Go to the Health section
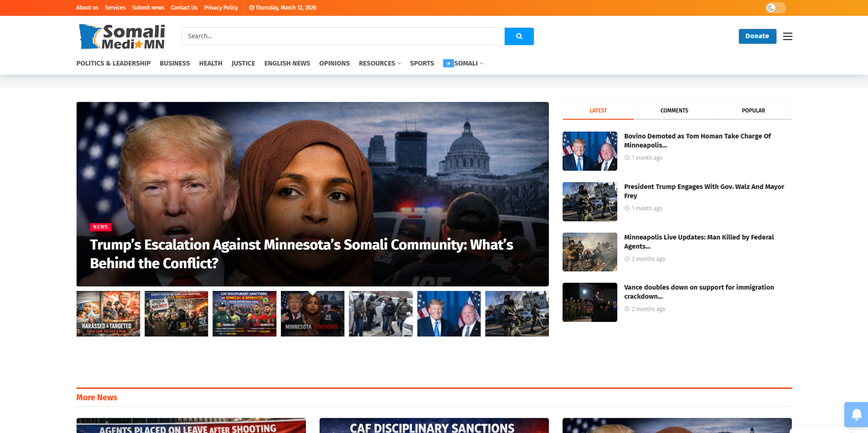This screenshot has width=868, height=433. [x=210, y=63]
